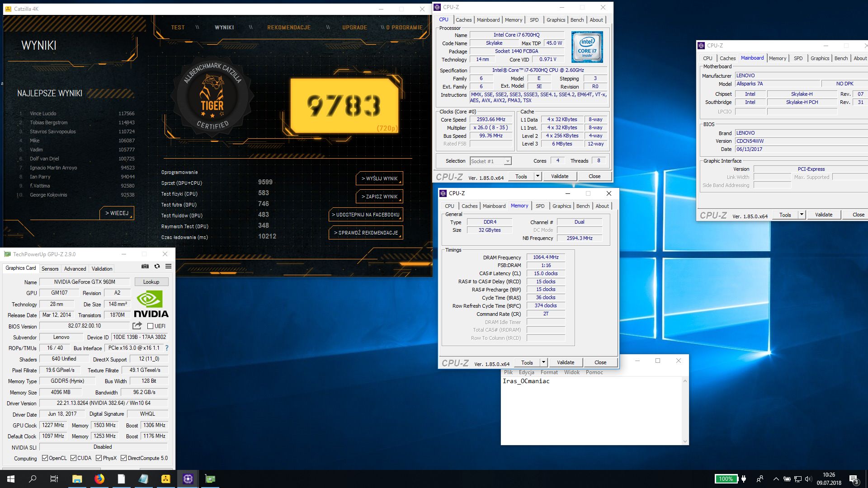Screen dimensions: 868x488
Task: Click UDOSTĘPNIJ NA FACEBOOKU button
Action: coord(366,215)
